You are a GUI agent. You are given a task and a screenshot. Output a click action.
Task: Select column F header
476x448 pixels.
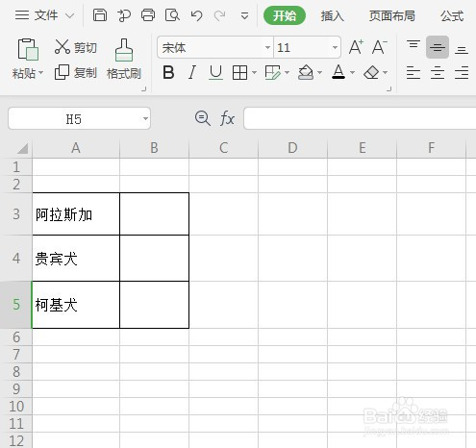click(x=431, y=148)
